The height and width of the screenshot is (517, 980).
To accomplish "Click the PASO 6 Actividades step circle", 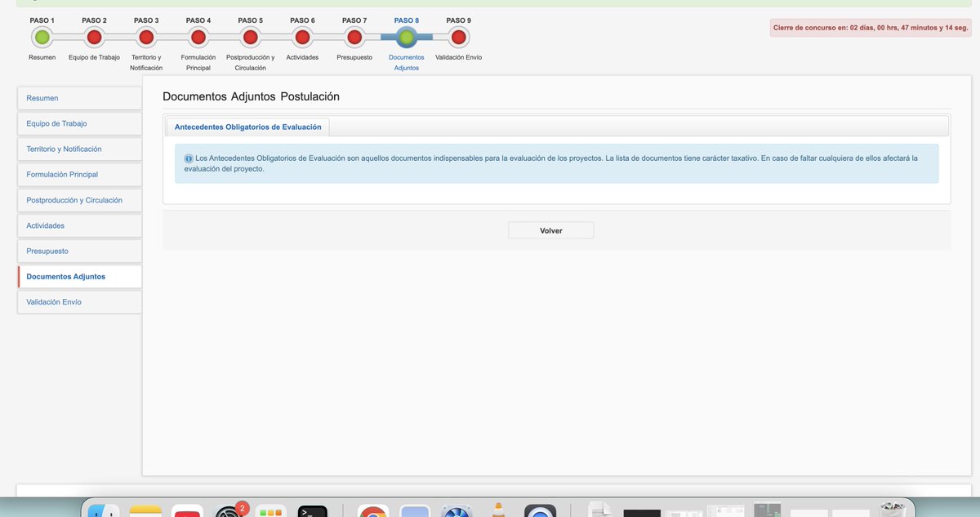I will click(302, 37).
